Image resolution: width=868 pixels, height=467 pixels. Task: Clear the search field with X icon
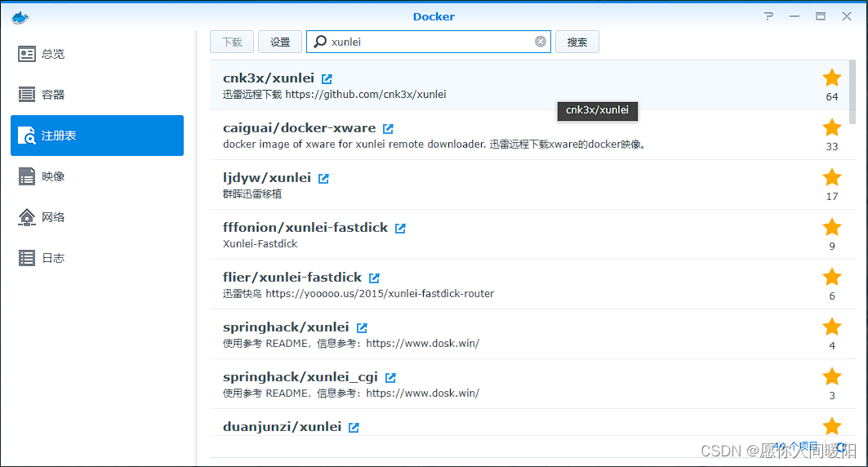541,42
